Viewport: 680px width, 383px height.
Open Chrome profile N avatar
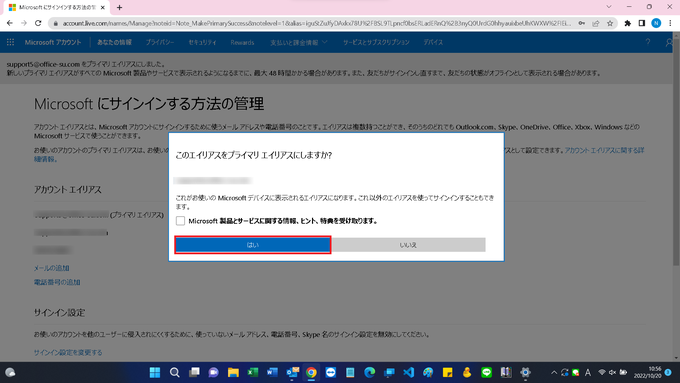pyautogui.click(x=656, y=23)
